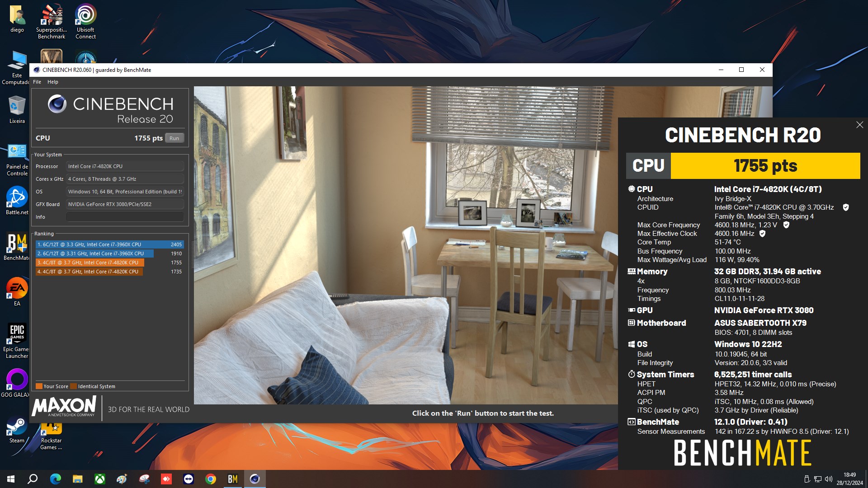Select the Lixeira recycle bin icon
The width and height of the screenshot is (868, 488).
(x=17, y=110)
